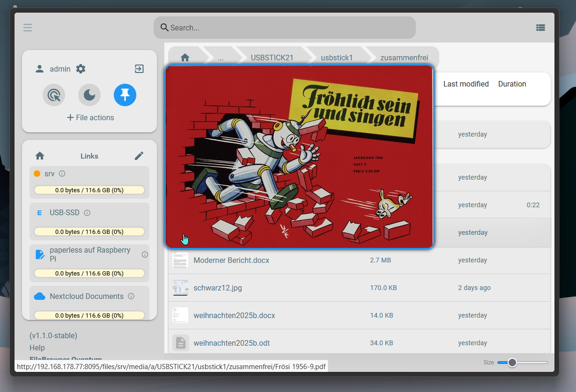Switch the file list view mode
The width and height of the screenshot is (576, 392).
click(540, 28)
